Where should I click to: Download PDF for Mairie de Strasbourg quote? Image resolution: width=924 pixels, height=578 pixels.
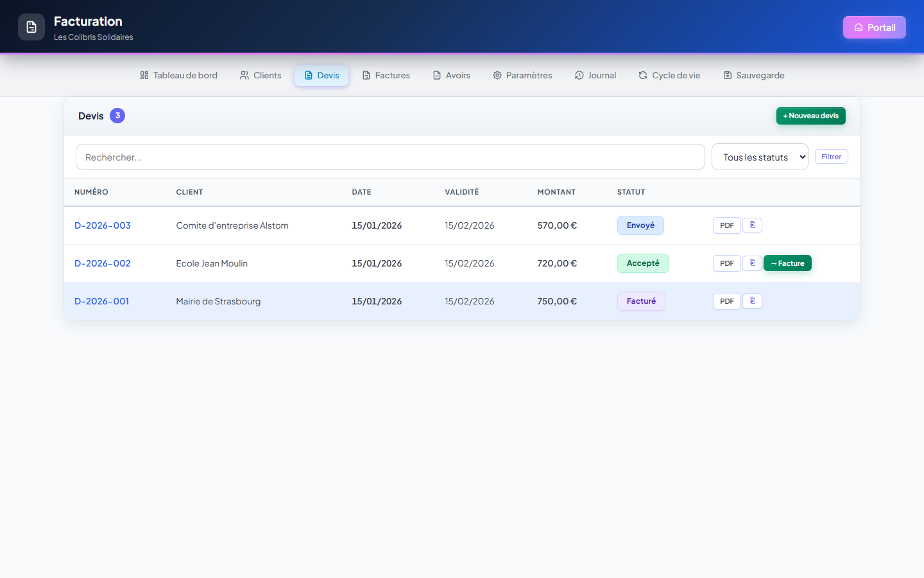pyautogui.click(x=727, y=301)
